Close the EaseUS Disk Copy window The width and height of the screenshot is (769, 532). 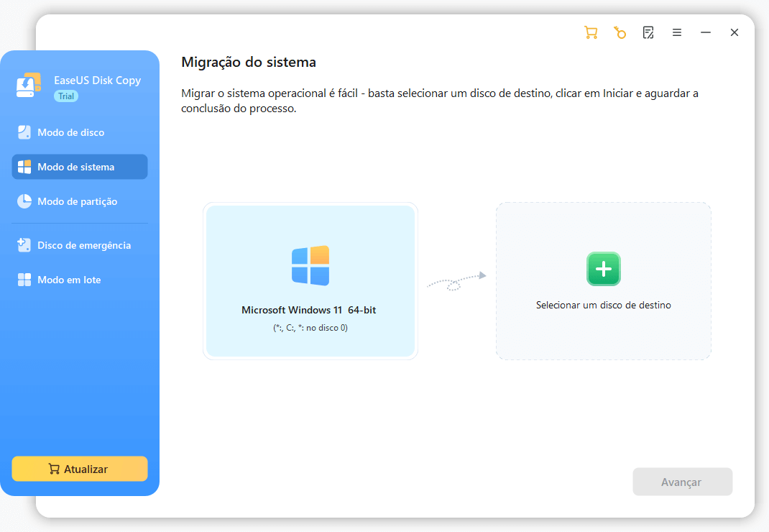pyautogui.click(x=735, y=32)
